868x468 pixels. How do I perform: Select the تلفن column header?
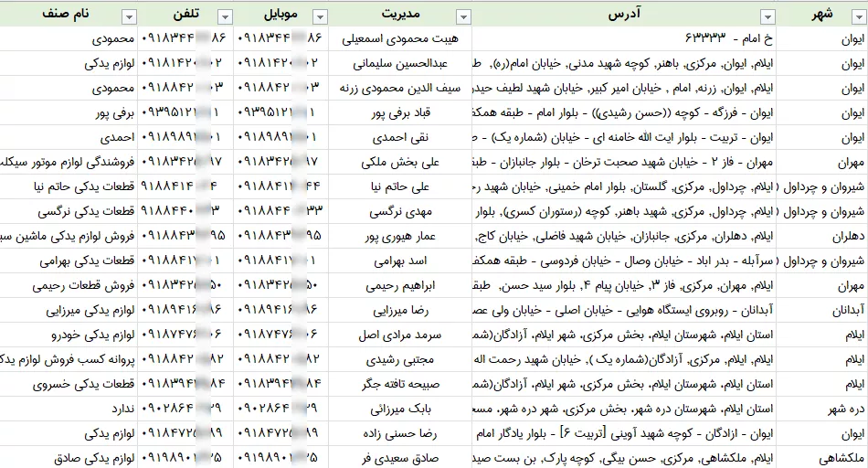point(185,14)
